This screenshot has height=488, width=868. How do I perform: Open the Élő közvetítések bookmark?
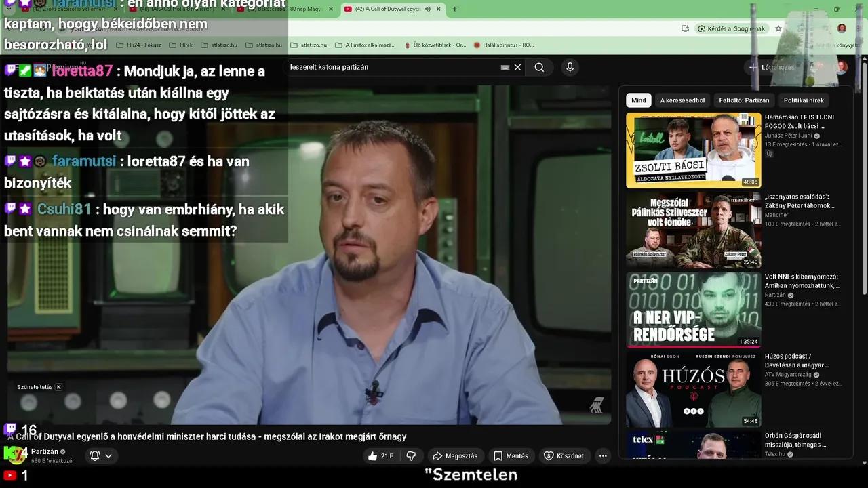(x=435, y=45)
